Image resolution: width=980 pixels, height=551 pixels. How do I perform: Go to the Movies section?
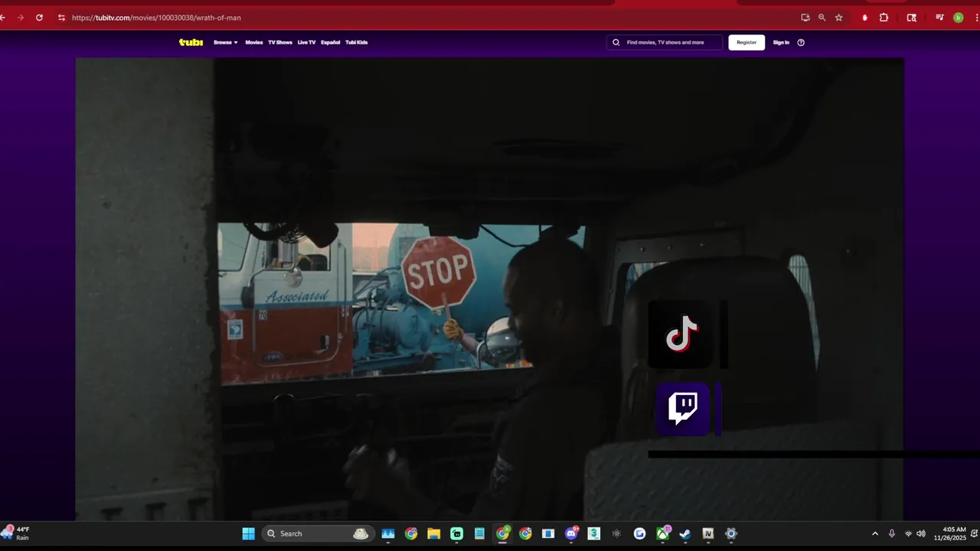(x=253, y=42)
